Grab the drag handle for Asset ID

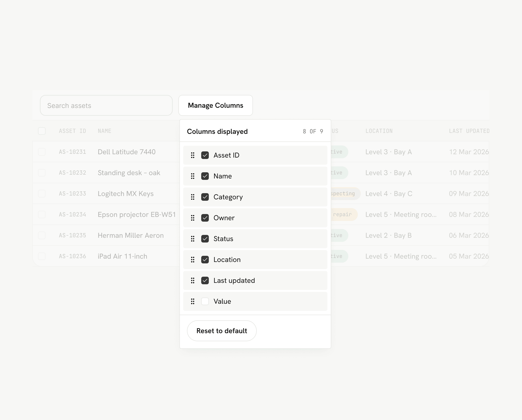coord(192,155)
